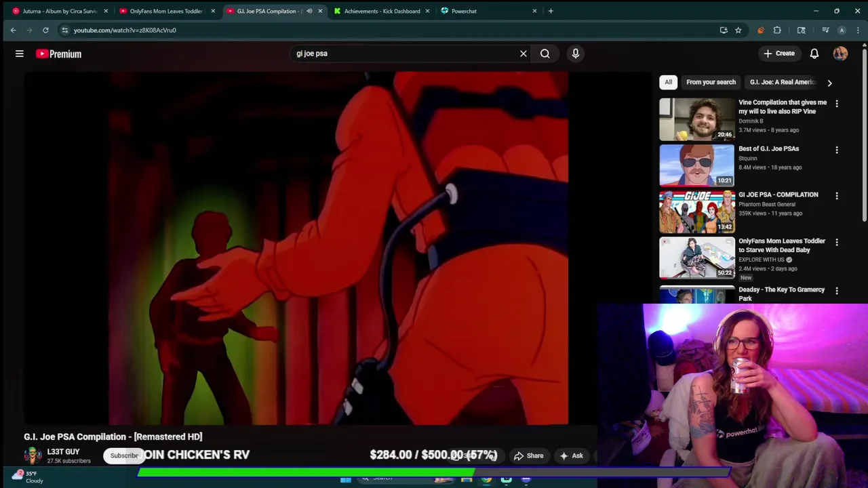This screenshot has height=488, width=868.
Task: Mute the G.I. Joe PSA tab audio
Action: (309, 11)
